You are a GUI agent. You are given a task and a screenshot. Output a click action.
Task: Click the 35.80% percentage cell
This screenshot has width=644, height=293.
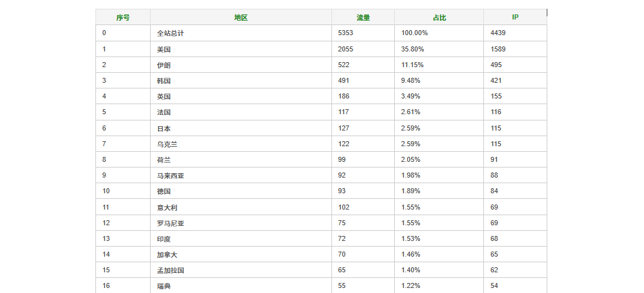(x=412, y=49)
